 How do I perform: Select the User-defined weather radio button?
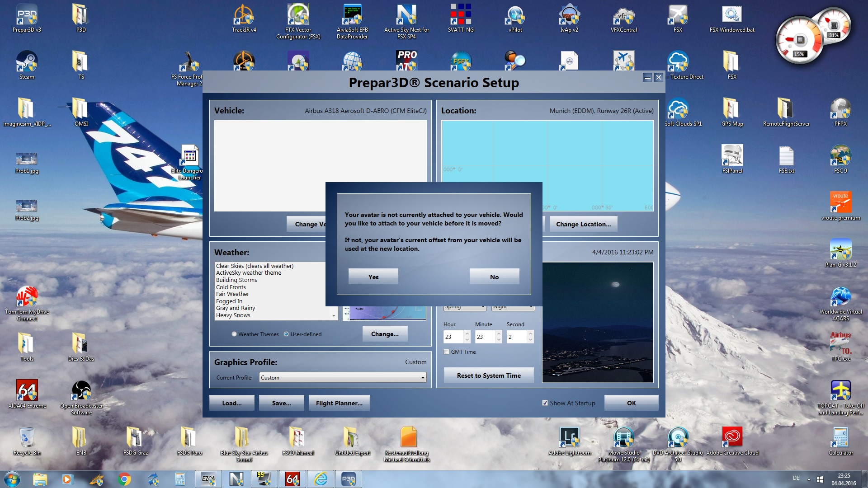click(x=286, y=334)
